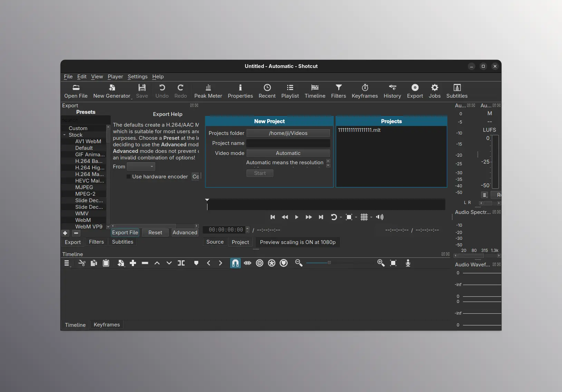This screenshot has width=562, height=392.
Task: Click the Record Audio microphone icon
Action: click(408, 263)
